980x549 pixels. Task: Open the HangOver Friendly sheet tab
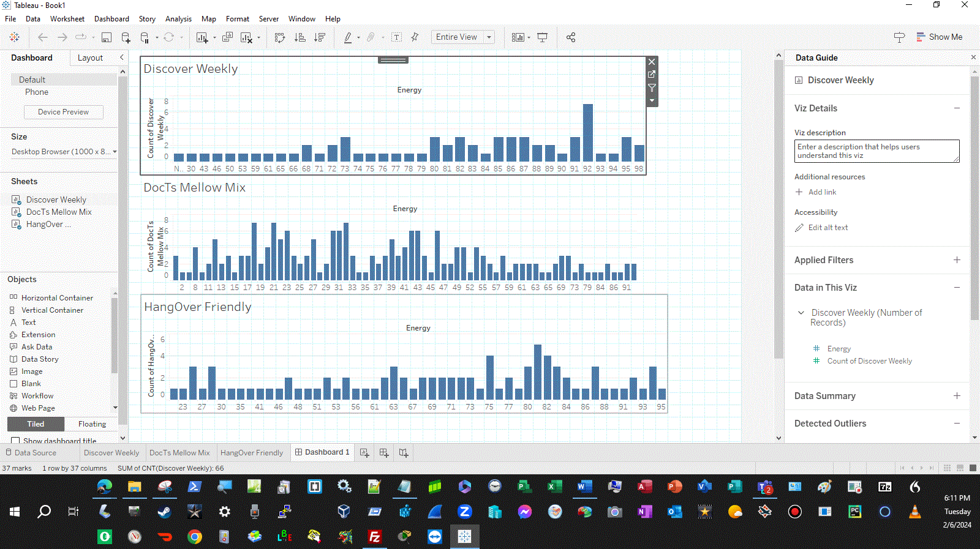pyautogui.click(x=252, y=453)
